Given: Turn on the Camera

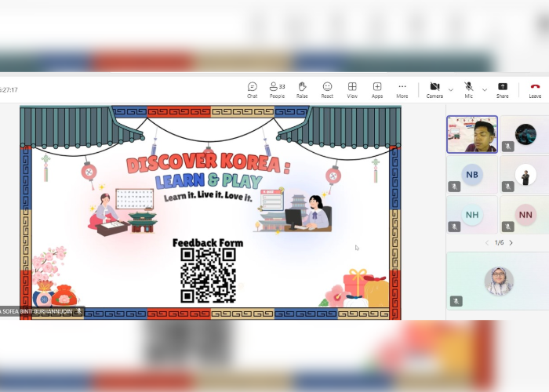Looking at the screenshot, I should 434,89.
